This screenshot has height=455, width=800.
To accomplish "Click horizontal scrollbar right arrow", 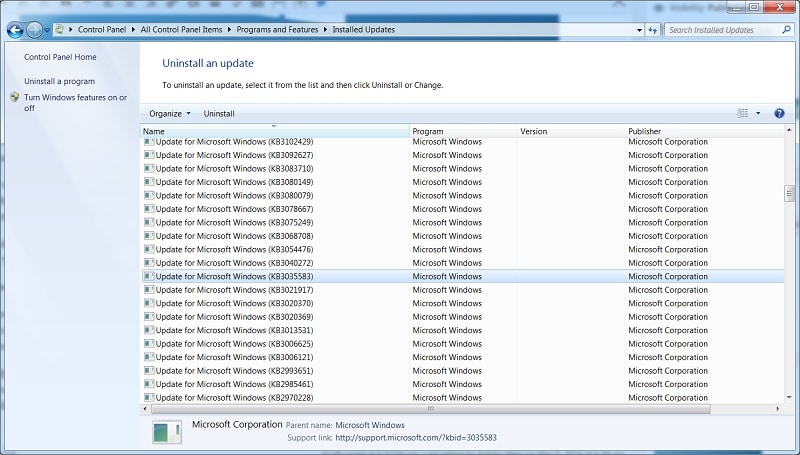I will click(778, 409).
